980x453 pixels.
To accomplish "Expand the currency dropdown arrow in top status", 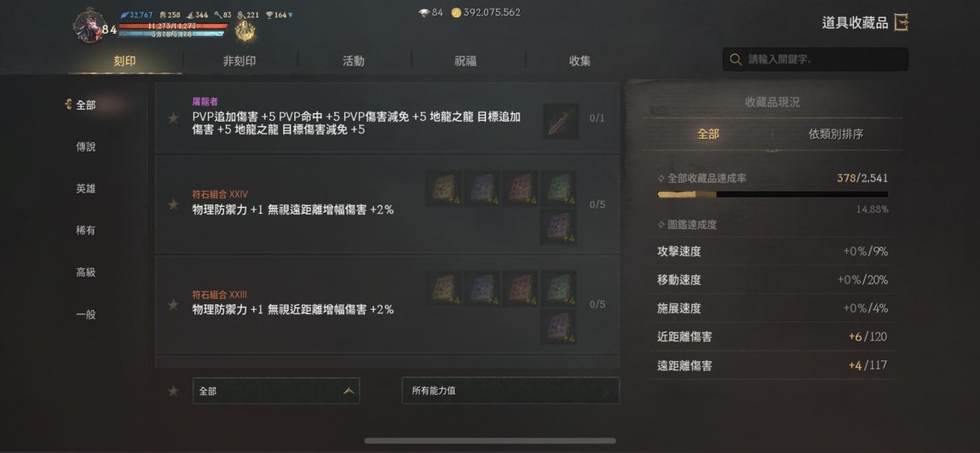I will pyautogui.click(x=291, y=15).
